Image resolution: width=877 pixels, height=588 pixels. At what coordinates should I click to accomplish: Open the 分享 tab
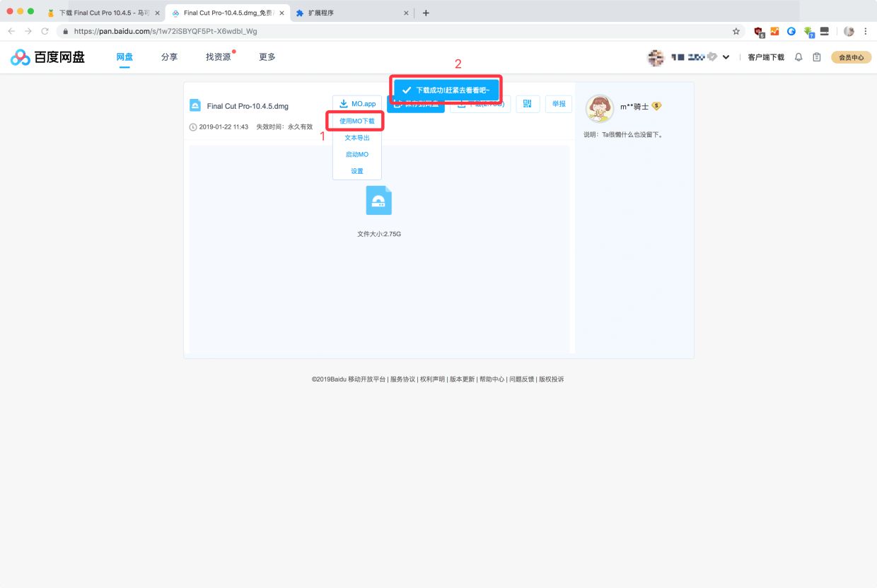[169, 57]
